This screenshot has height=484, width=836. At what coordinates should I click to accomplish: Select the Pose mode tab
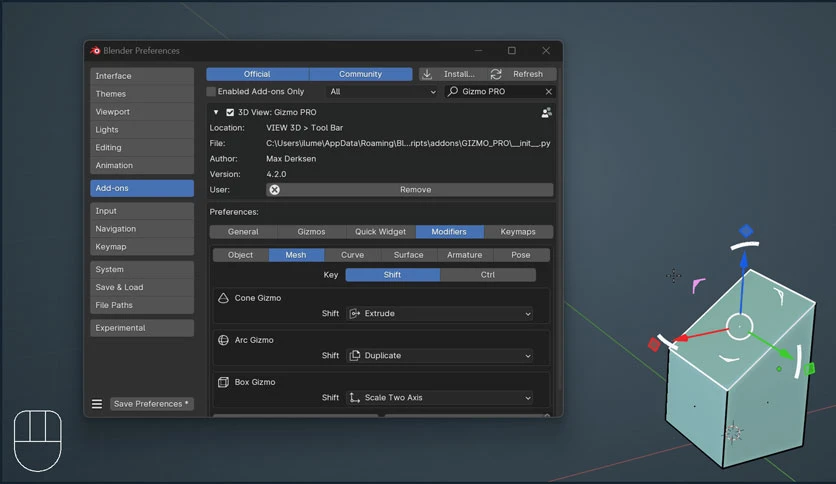coord(521,255)
